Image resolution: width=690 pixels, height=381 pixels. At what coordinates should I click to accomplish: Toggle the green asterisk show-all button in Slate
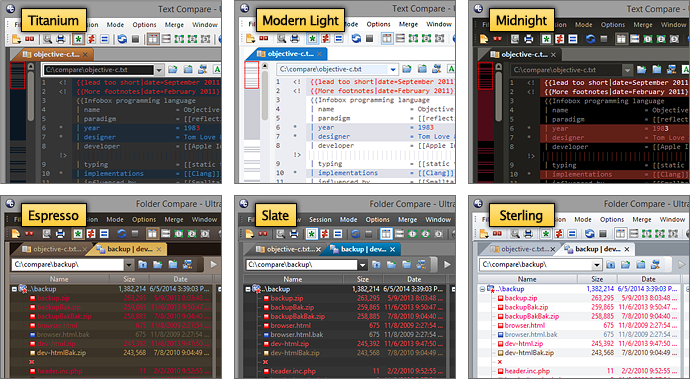[312, 234]
